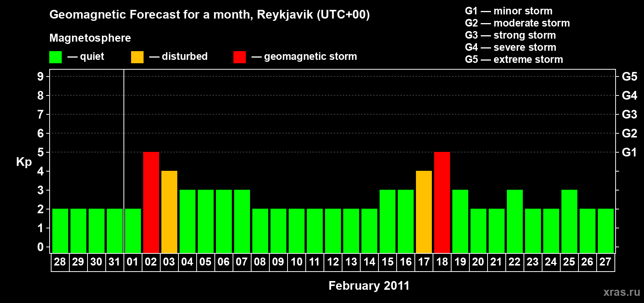The image size is (644, 303).
Task: Click the Kp axis value 5
Action: pyautogui.click(x=41, y=152)
